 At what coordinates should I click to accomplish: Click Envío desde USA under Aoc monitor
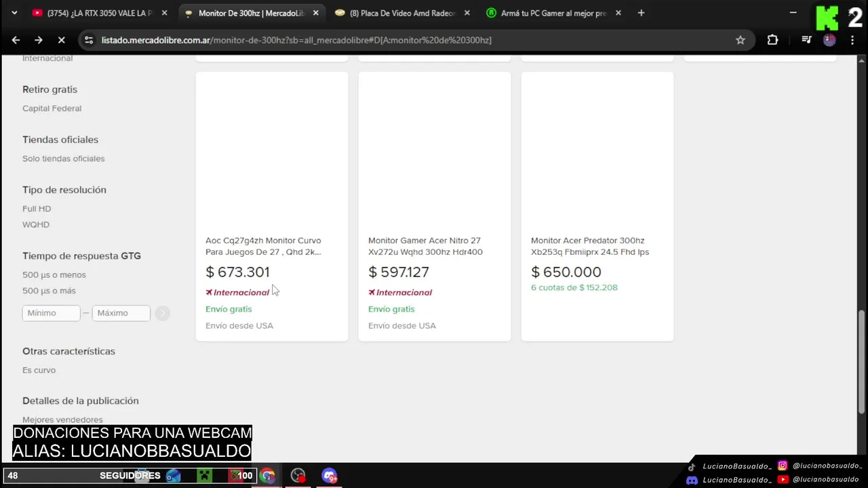tap(239, 326)
